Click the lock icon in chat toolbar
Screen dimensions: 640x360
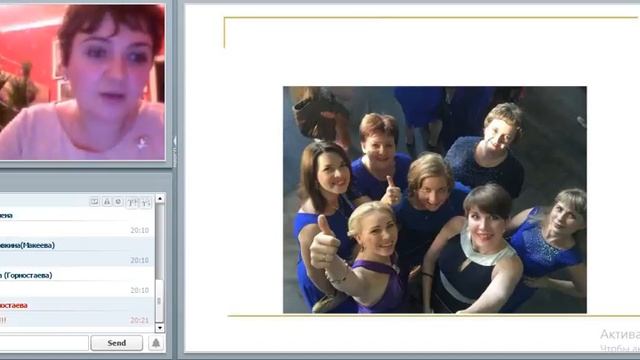click(107, 202)
